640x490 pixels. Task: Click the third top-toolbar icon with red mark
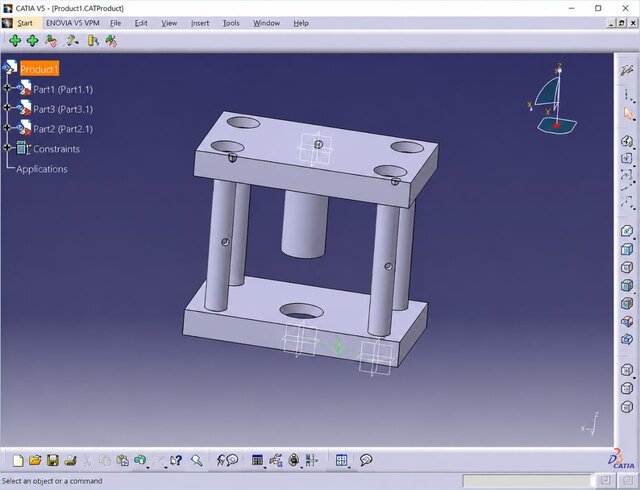[x=51, y=40]
